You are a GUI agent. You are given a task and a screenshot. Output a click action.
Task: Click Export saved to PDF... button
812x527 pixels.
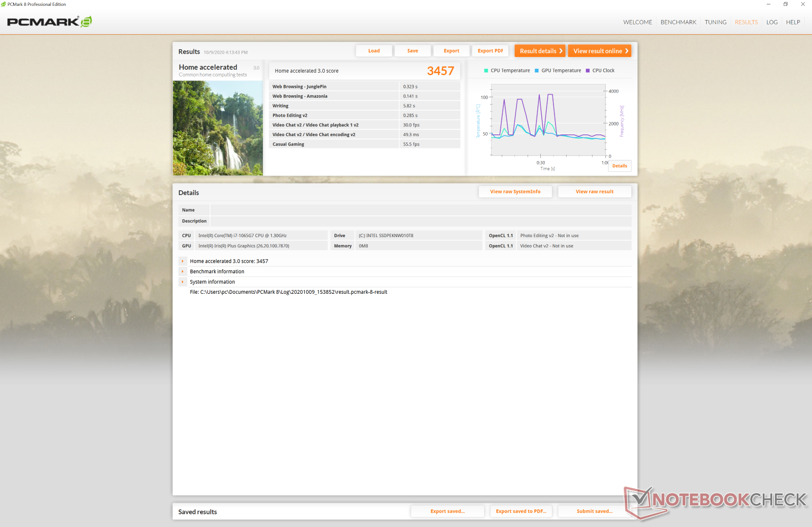pyautogui.click(x=521, y=511)
